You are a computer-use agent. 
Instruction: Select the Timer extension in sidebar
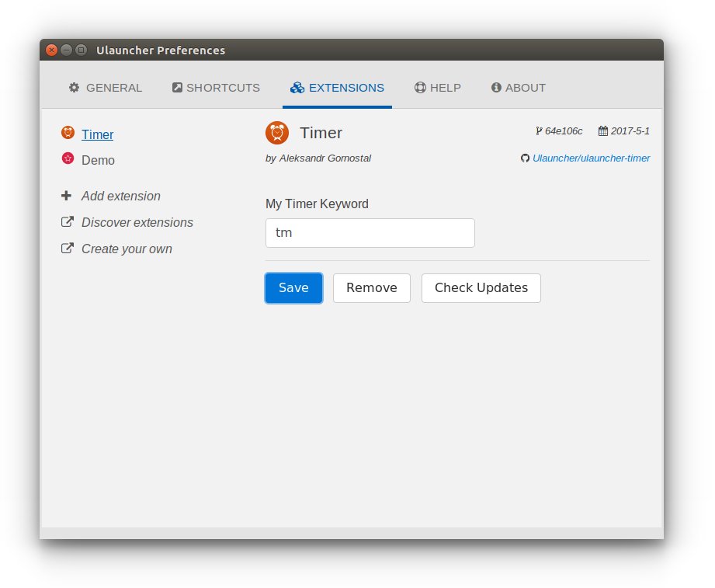(98, 134)
